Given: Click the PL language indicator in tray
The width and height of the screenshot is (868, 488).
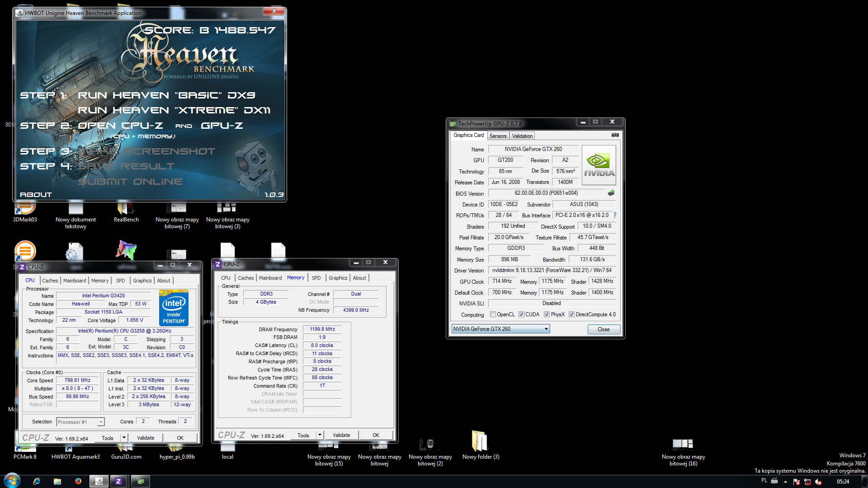Looking at the screenshot, I should pyautogui.click(x=764, y=481).
